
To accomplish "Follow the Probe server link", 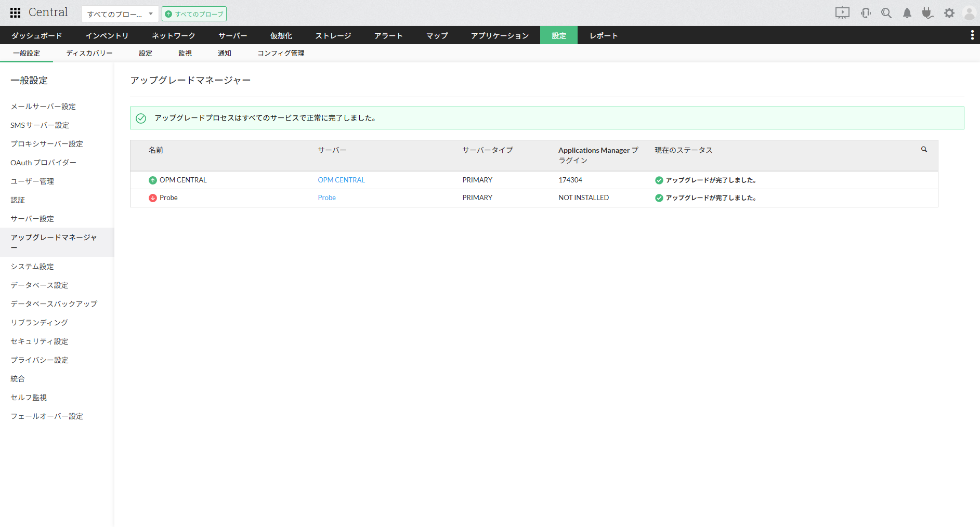I will (327, 198).
